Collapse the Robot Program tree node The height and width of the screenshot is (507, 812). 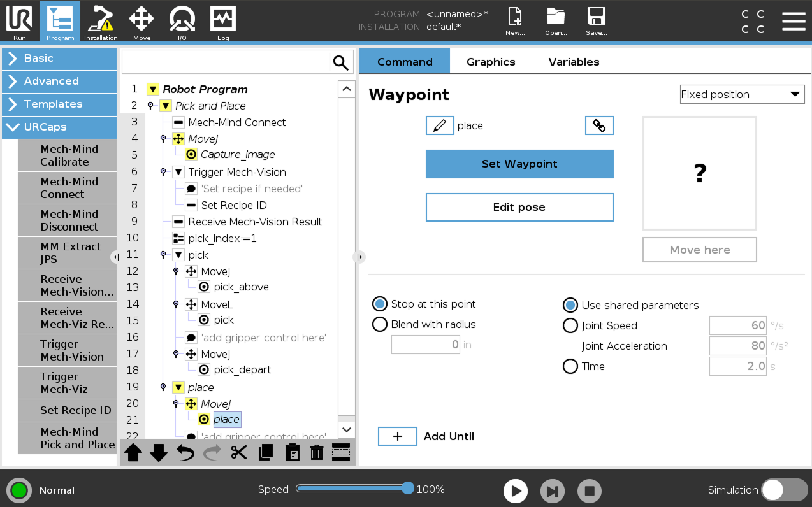point(153,89)
